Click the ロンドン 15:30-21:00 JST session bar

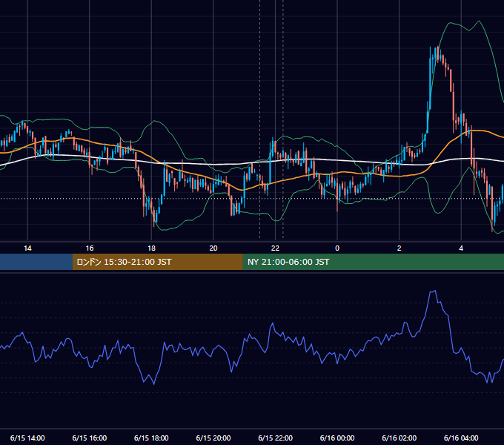coord(157,262)
